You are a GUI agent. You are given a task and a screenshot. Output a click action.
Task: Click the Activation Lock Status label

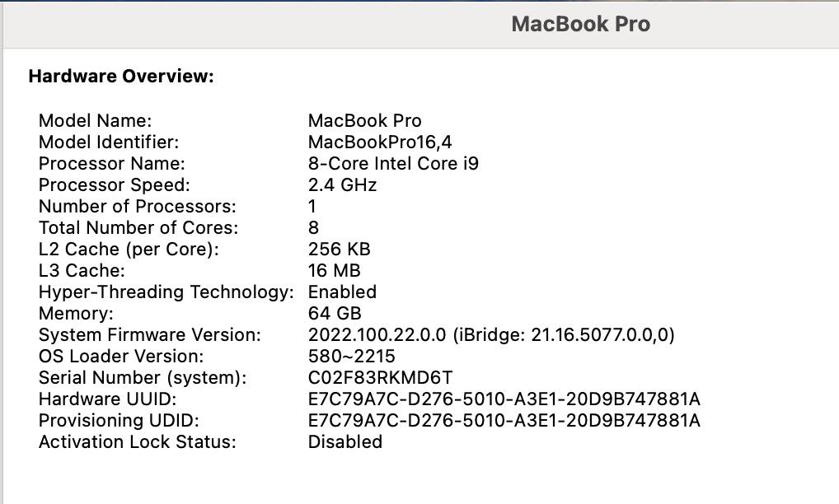click(137, 442)
